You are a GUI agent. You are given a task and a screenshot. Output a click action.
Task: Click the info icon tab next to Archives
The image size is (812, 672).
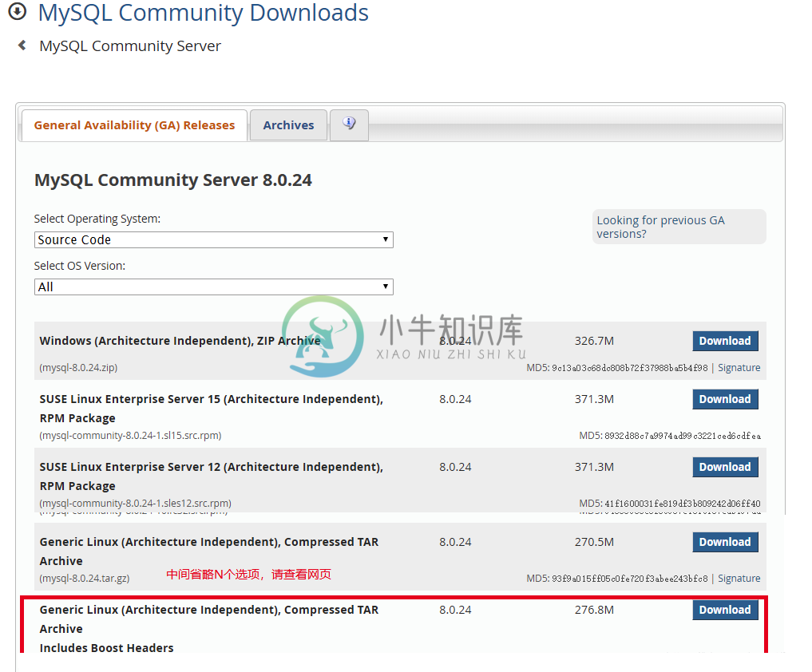coord(349,124)
